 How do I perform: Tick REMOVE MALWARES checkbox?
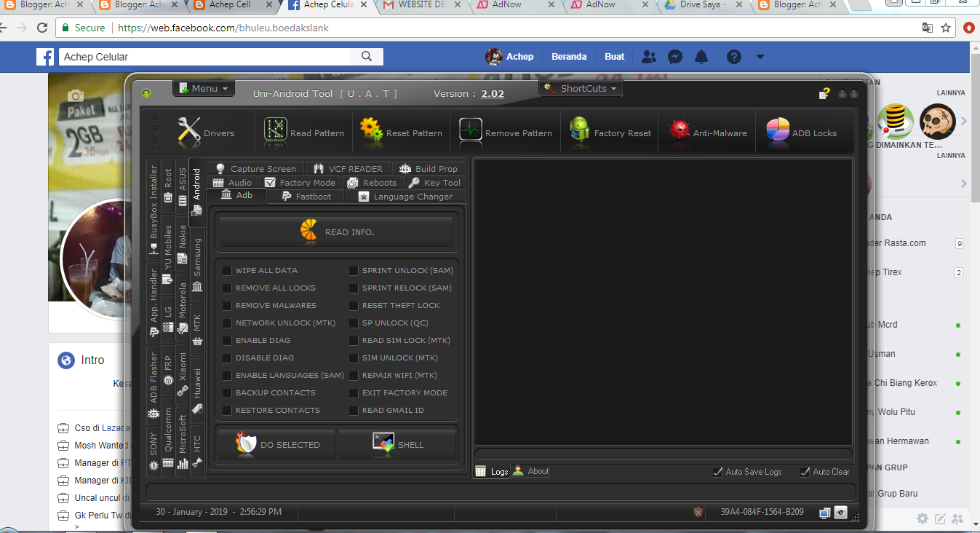(228, 306)
